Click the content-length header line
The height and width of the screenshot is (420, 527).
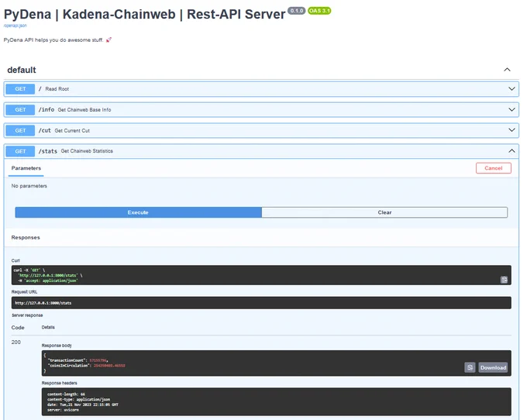[66, 394]
